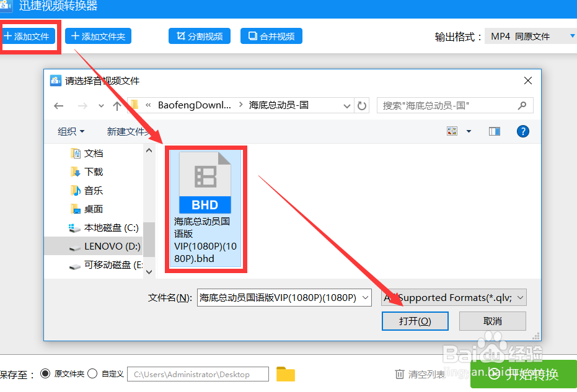Click the navigation pane scroll-down arrow
Image resolution: width=577 pixels, height=392 pixels.
149,272
